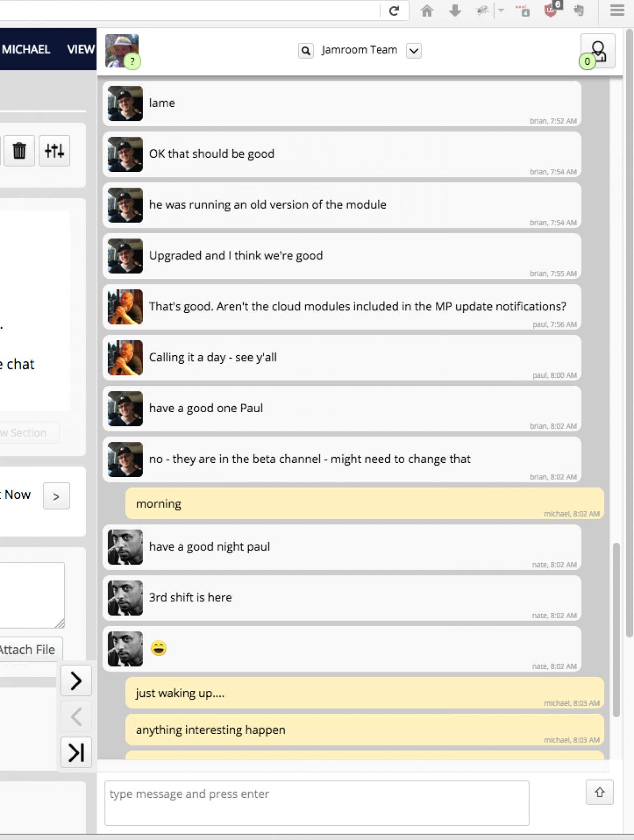634x840 pixels.
Task: Click Paul's avatar beside 'Calling it a day'
Action: (x=125, y=358)
